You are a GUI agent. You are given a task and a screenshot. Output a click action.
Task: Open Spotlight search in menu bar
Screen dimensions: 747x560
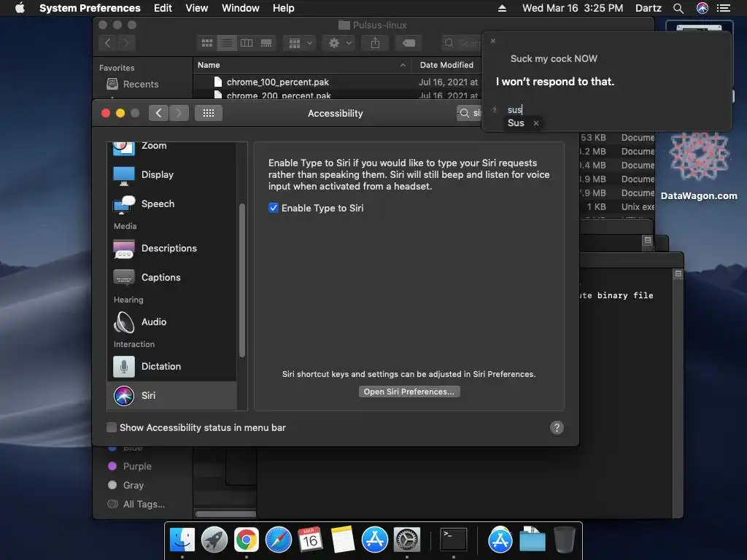click(678, 8)
